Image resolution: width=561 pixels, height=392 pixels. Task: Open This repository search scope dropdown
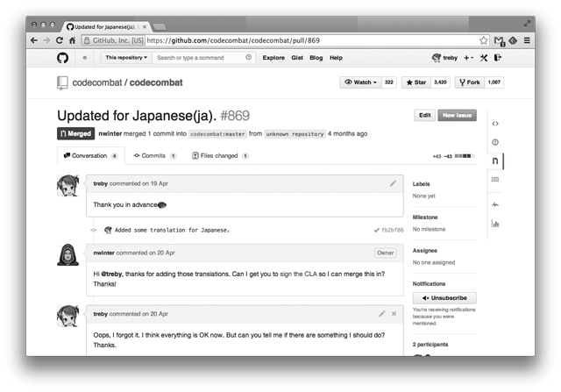(126, 57)
